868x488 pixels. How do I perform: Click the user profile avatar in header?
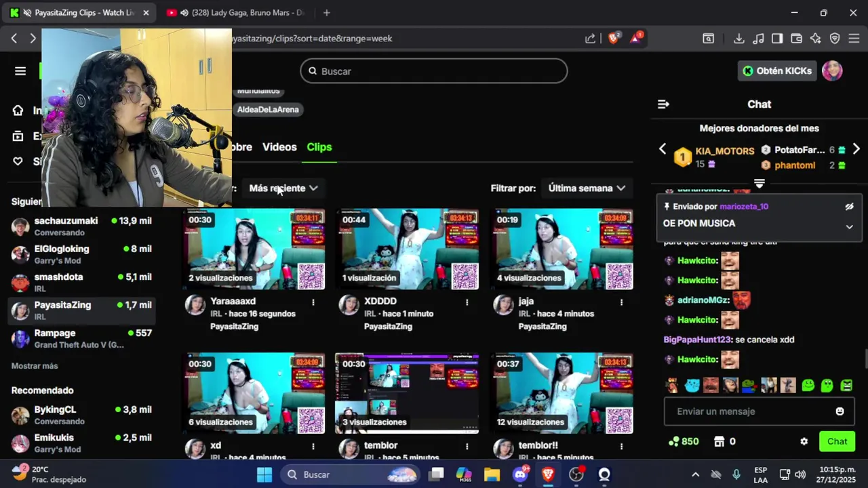click(x=832, y=70)
